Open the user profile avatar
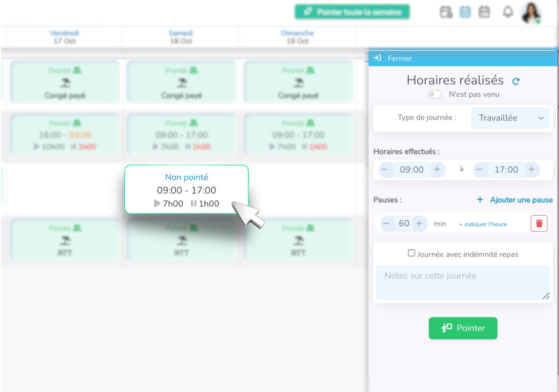The width and height of the screenshot is (559, 392). [x=531, y=13]
